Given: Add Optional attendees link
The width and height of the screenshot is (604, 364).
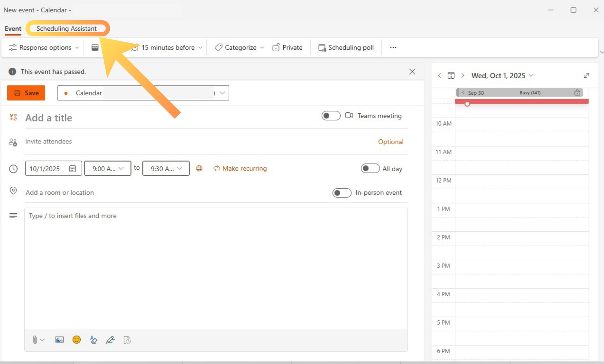Looking at the screenshot, I should (391, 142).
